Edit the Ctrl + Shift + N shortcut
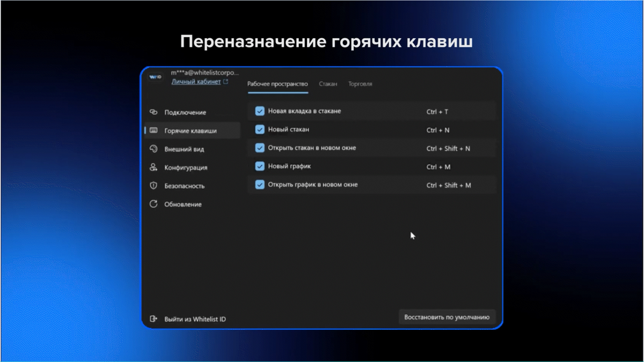This screenshot has height=362, width=644. coord(448,148)
